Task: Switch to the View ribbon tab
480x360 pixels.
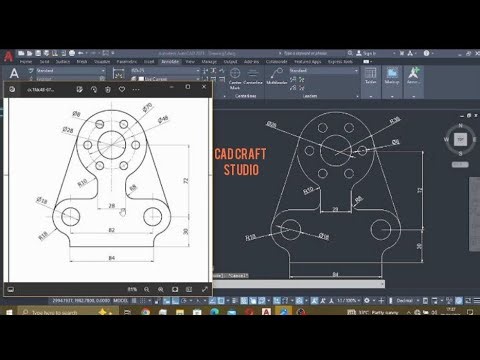Action: [x=190, y=62]
